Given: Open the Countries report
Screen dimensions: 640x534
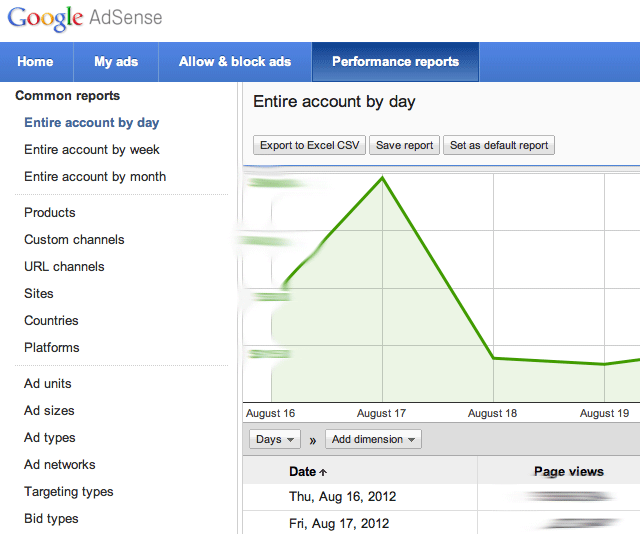Looking at the screenshot, I should pos(51,320).
